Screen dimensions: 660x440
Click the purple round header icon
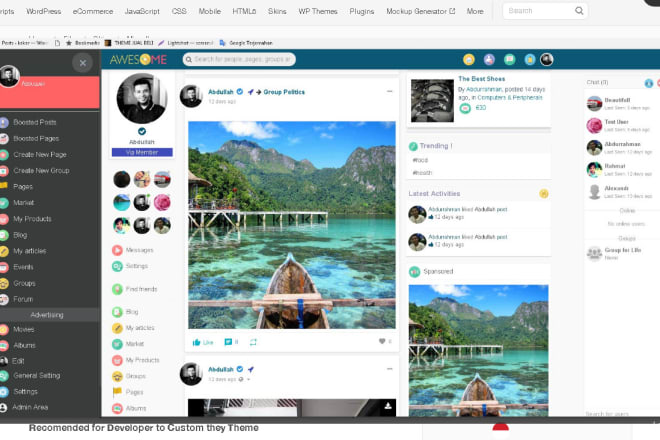point(489,59)
